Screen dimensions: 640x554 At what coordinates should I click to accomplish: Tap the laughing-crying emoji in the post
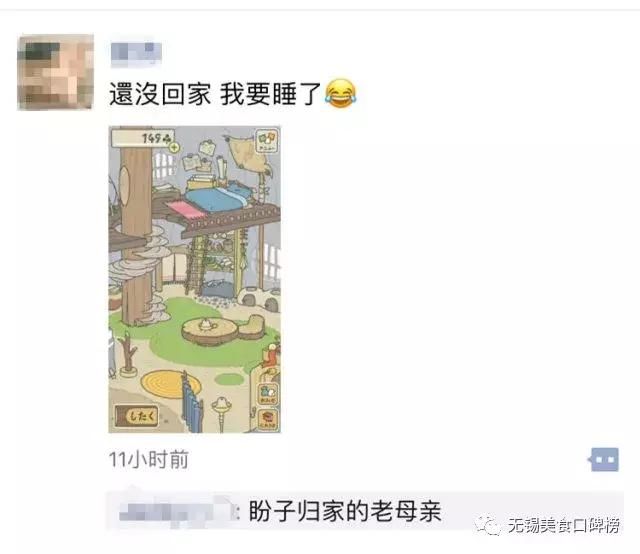coord(340,94)
